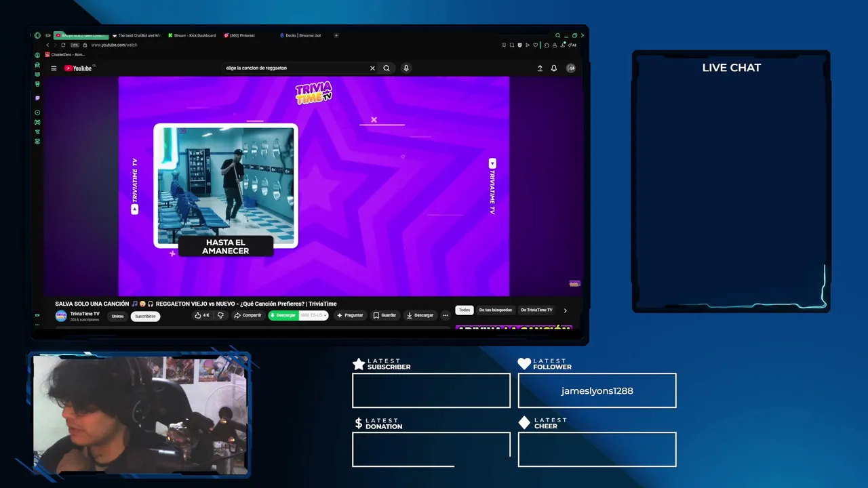This screenshot has height=488, width=868.
Task: Open TriviaTime TV channel name link
Action: coord(85,314)
